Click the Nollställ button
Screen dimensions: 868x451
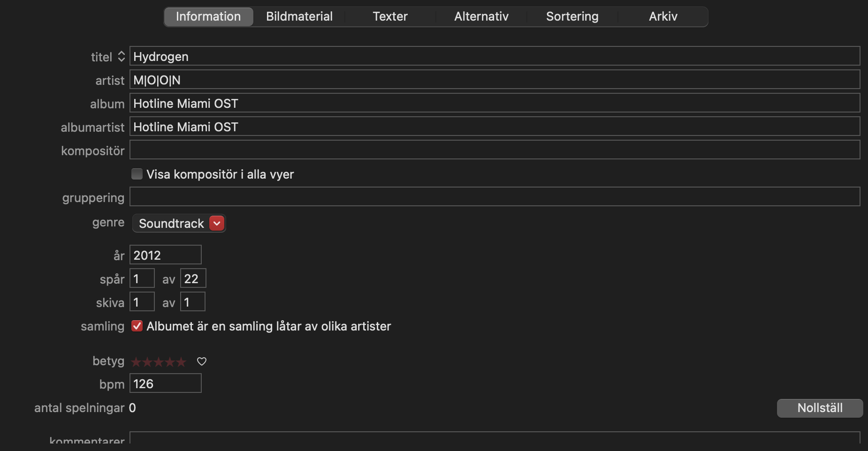coord(820,408)
